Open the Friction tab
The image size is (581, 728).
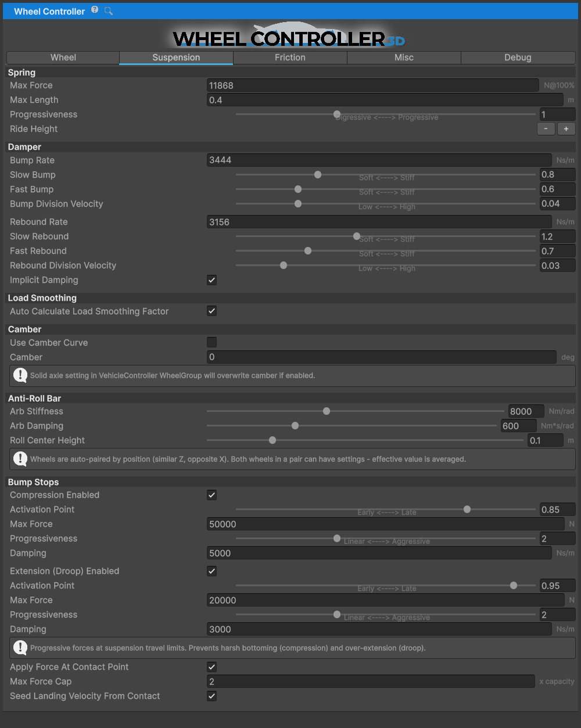point(290,58)
